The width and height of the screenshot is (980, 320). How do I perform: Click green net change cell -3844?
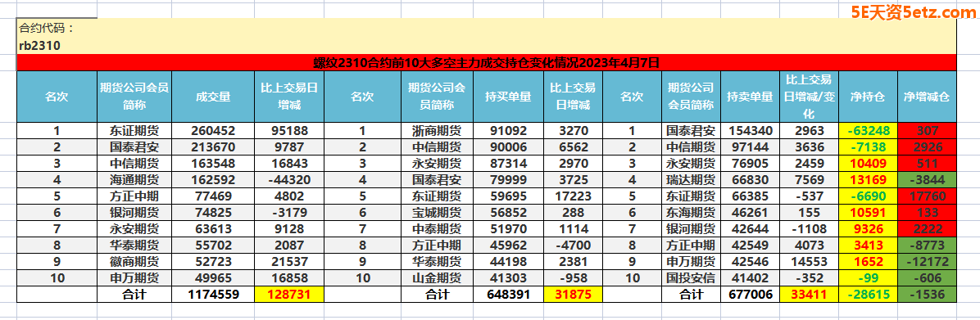tap(926, 180)
